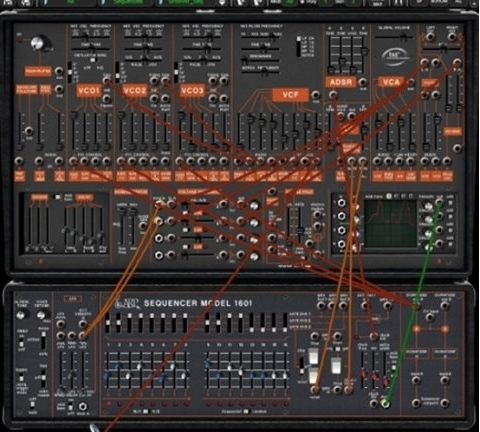Click the orange-cabled top jack in lower panel
Viewport: 480px width, 432px height.
[159, 204]
